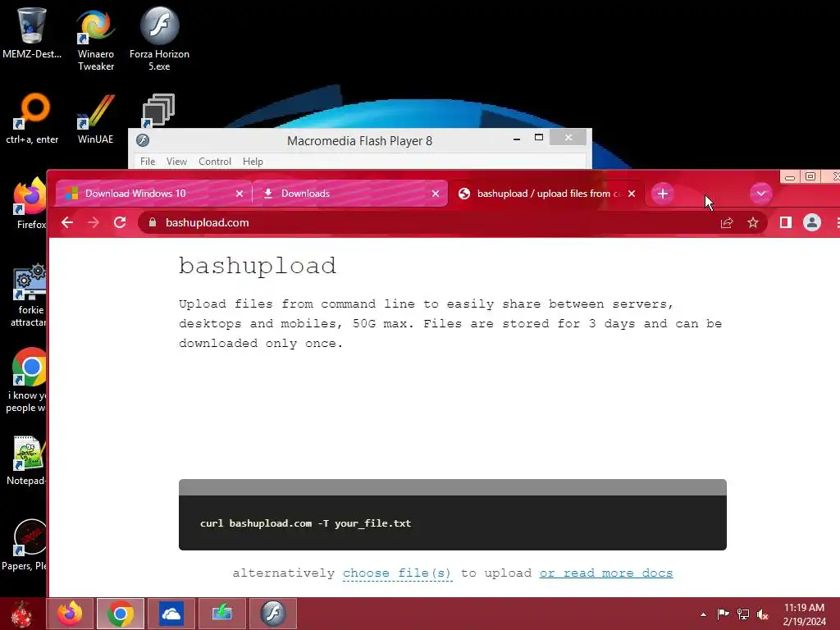Open the cloud app on the taskbar
This screenshot has width=840, height=630.
[171, 614]
